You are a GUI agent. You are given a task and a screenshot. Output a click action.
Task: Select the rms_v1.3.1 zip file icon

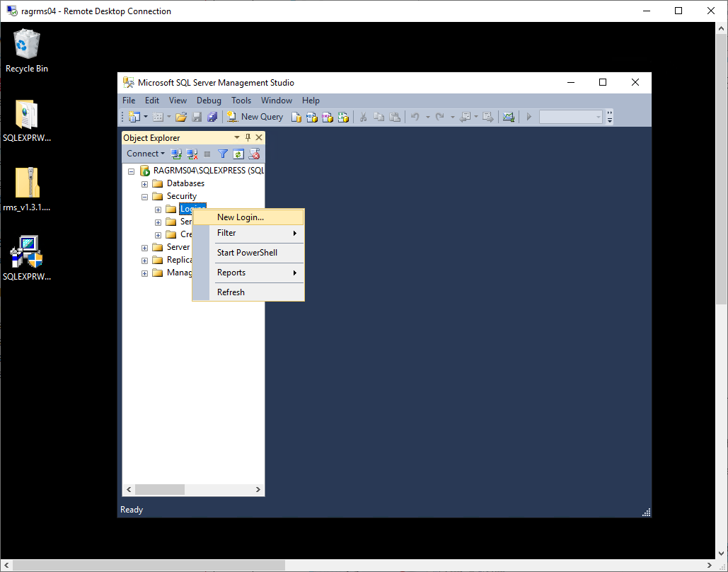click(26, 190)
